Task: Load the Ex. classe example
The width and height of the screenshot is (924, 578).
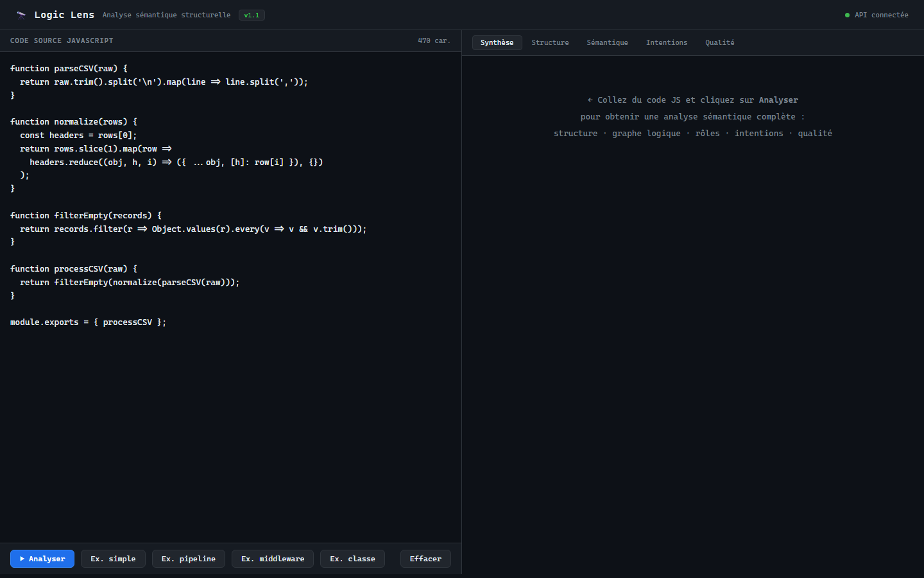Action: click(x=353, y=559)
